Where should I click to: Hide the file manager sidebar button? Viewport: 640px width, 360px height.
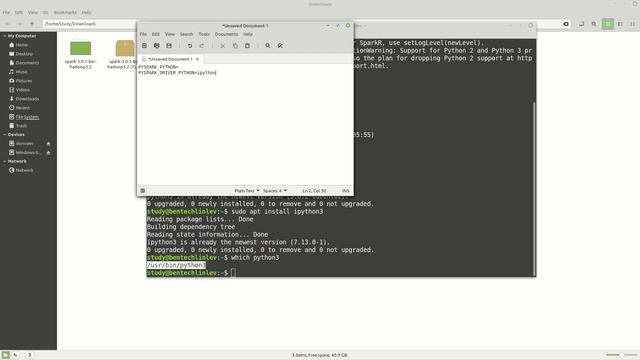point(29,355)
